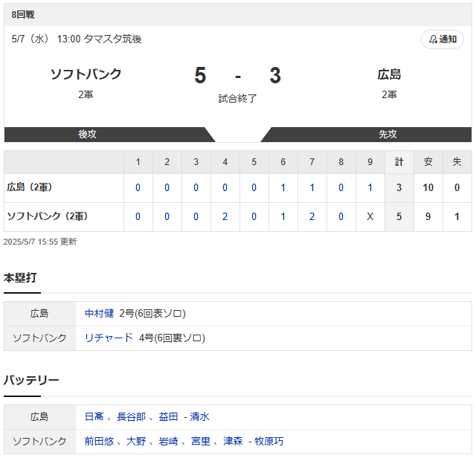This screenshot has height=458, width=476.
Task: Open pitcher link 津森
Action: click(233, 441)
